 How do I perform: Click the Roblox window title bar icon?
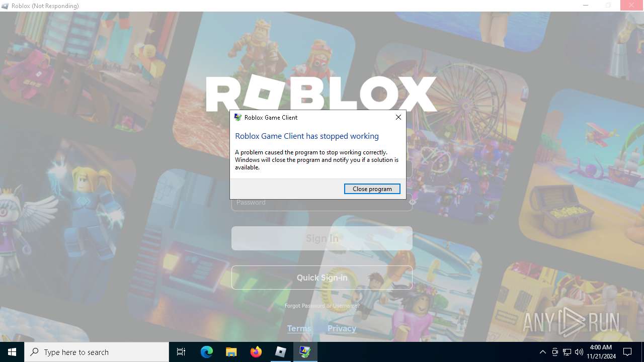point(5,6)
